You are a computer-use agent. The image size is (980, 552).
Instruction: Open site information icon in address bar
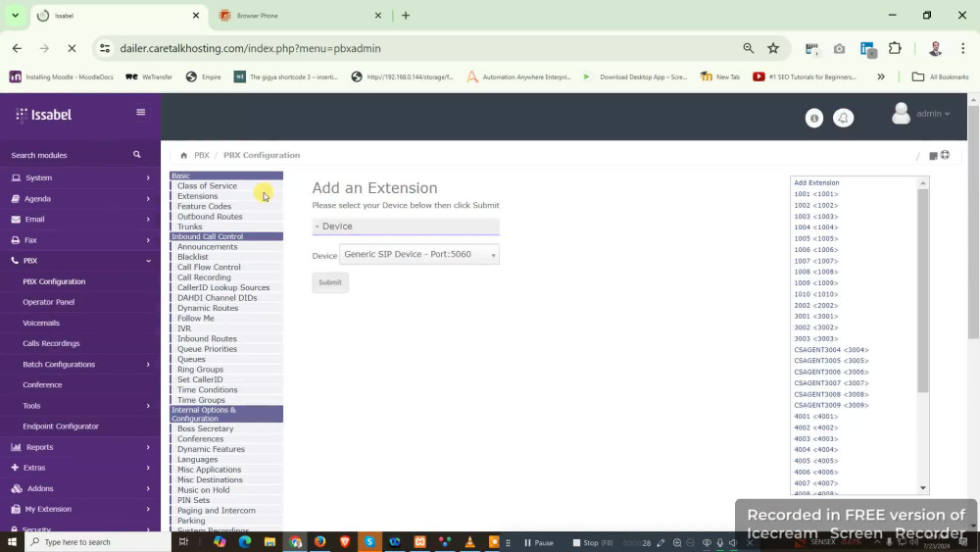pyautogui.click(x=105, y=48)
